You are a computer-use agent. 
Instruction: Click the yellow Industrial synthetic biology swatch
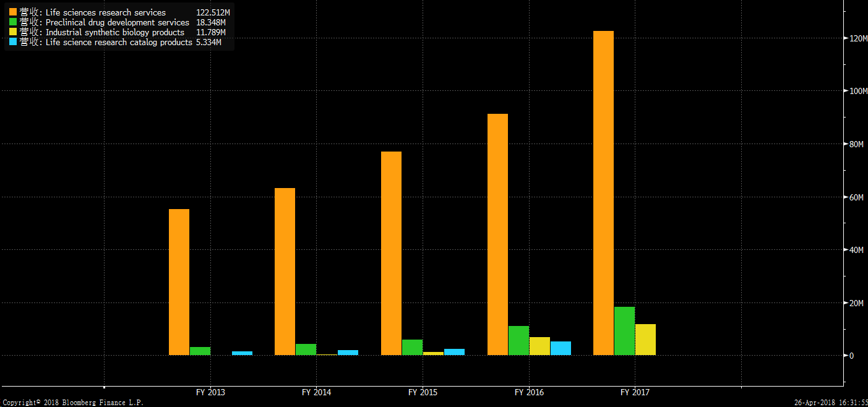[x=12, y=32]
